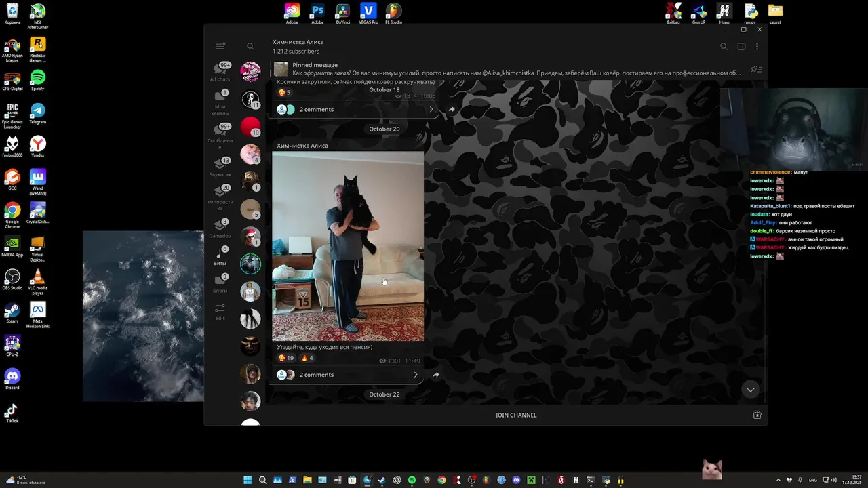Open the man-with-cat photo in post

coord(348,246)
